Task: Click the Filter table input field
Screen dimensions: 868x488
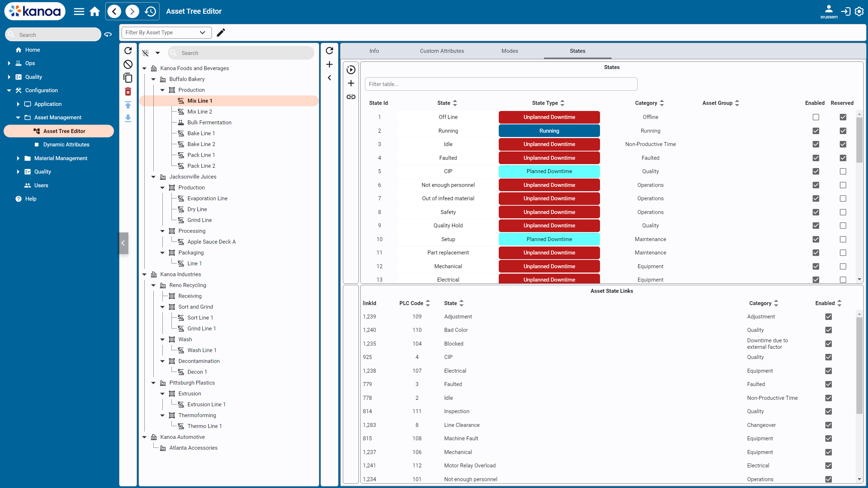Action: tap(501, 84)
